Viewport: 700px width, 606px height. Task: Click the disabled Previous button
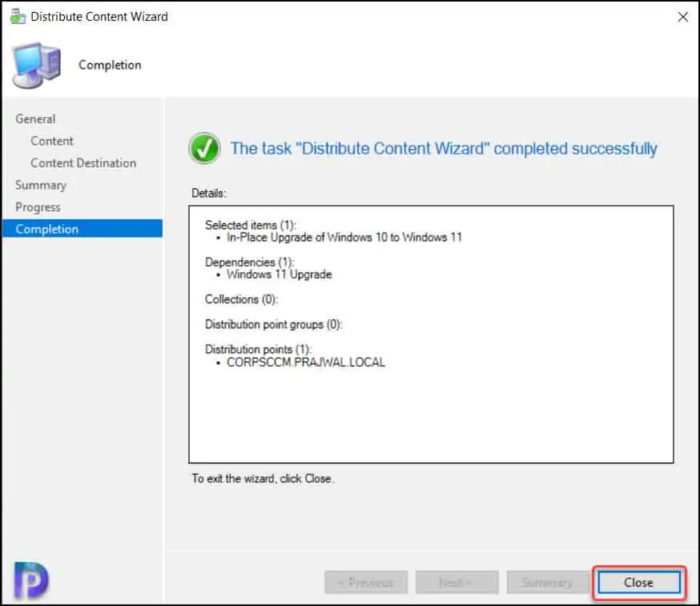pos(366,582)
